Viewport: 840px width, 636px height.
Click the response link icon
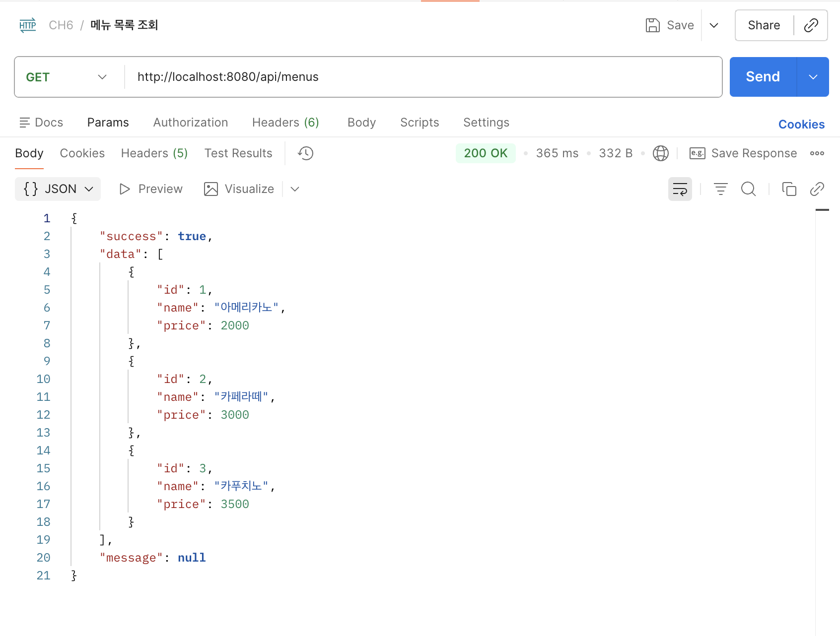817,189
